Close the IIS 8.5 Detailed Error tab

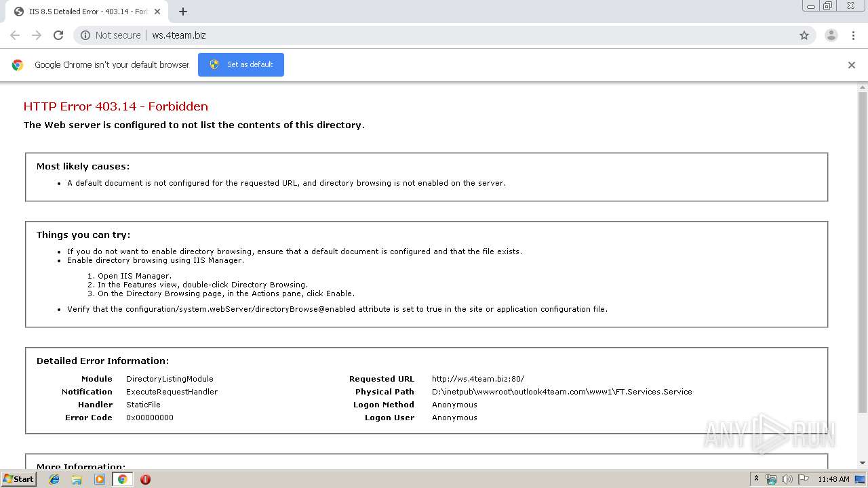pos(157,12)
